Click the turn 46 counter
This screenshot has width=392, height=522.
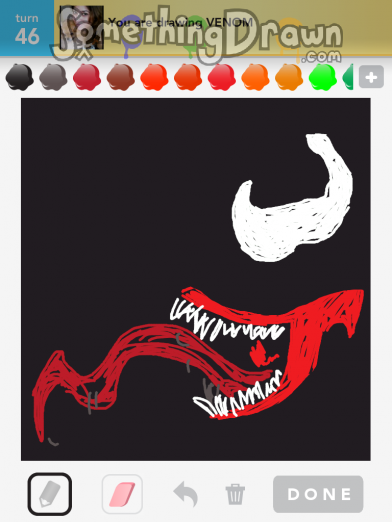click(27, 28)
